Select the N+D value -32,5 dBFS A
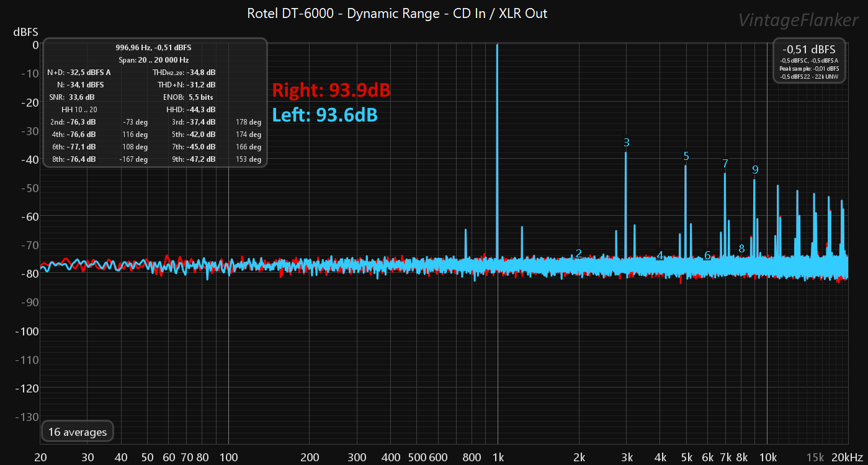Viewport: 868px width, 465px height. [x=89, y=73]
